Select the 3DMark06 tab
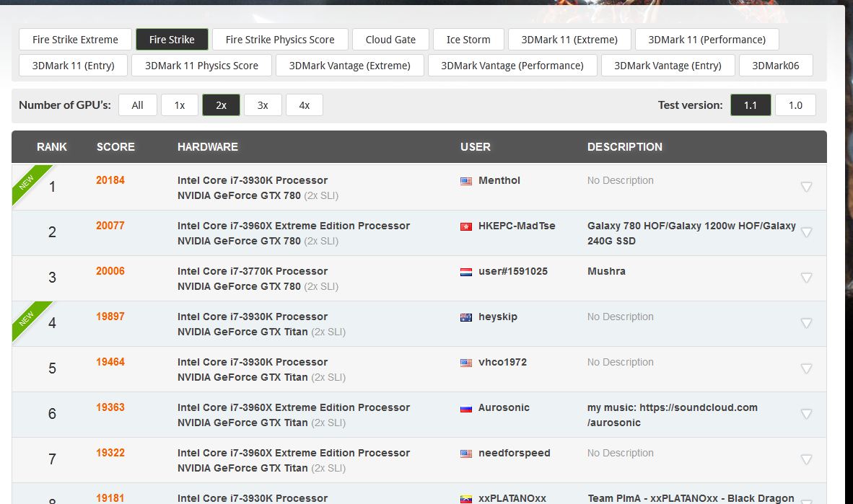 [x=776, y=66]
